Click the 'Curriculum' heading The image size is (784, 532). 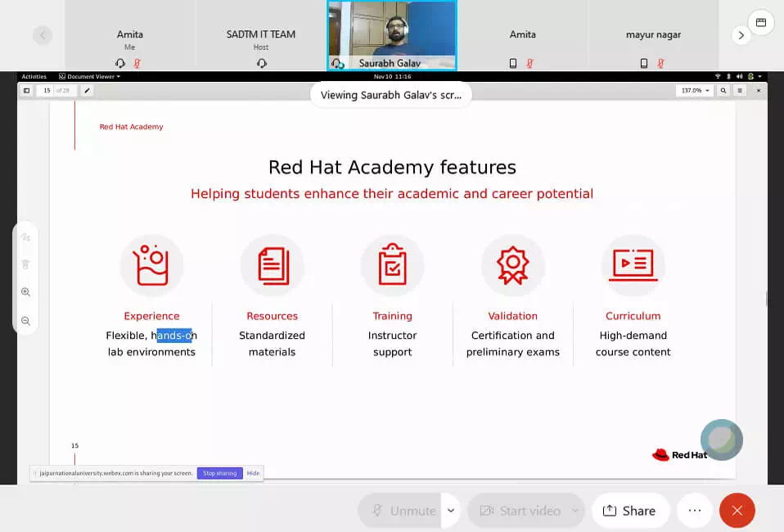tap(633, 316)
